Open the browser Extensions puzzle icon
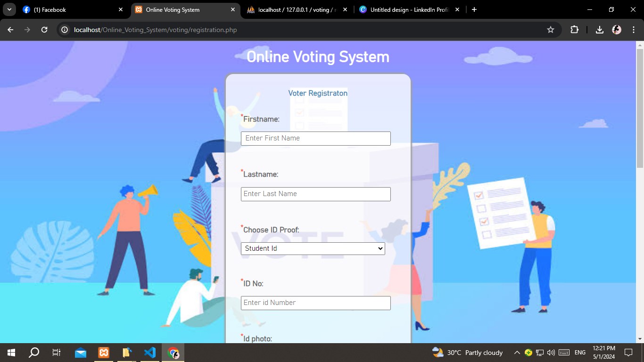This screenshot has height=362, width=644. coord(574,29)
